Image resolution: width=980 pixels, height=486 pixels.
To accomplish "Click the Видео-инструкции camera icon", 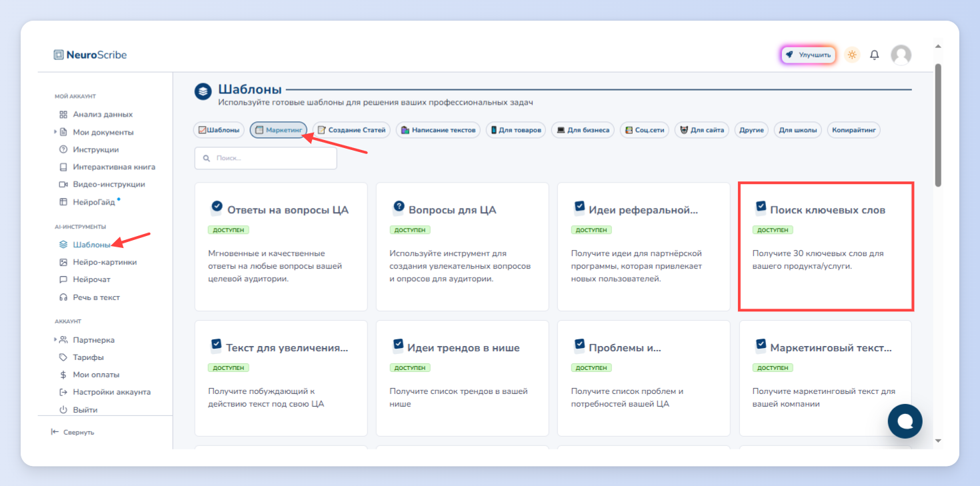I will click(63, 184).
